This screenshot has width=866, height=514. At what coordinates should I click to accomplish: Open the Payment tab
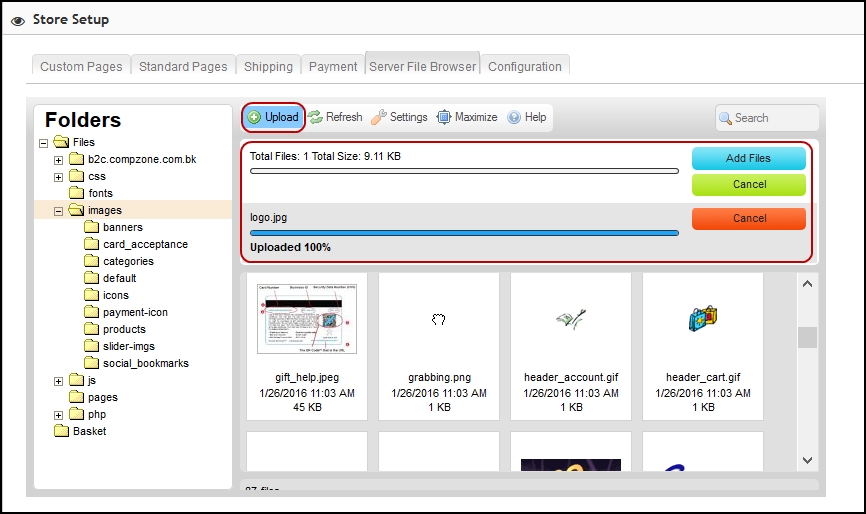pyautogui.click(x=333, y=66)
